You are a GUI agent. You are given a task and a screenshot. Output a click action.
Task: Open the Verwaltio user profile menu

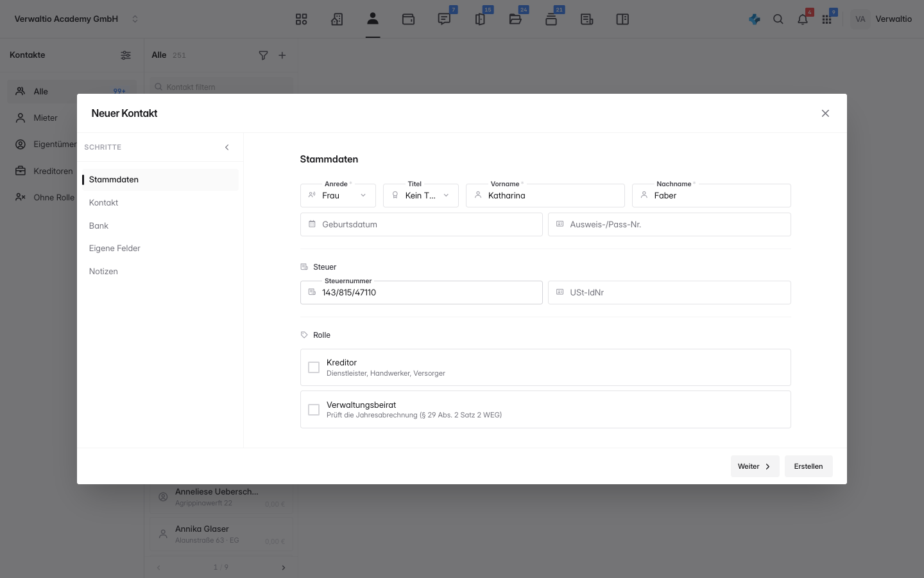882,19
